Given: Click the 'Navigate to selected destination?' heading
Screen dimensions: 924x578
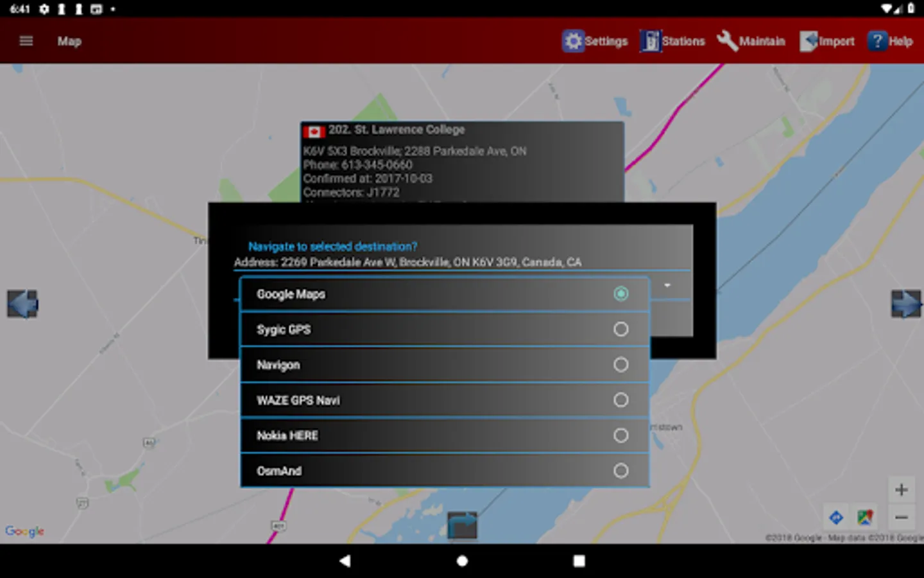Looking at the screenshot, I should click(332, 247).
